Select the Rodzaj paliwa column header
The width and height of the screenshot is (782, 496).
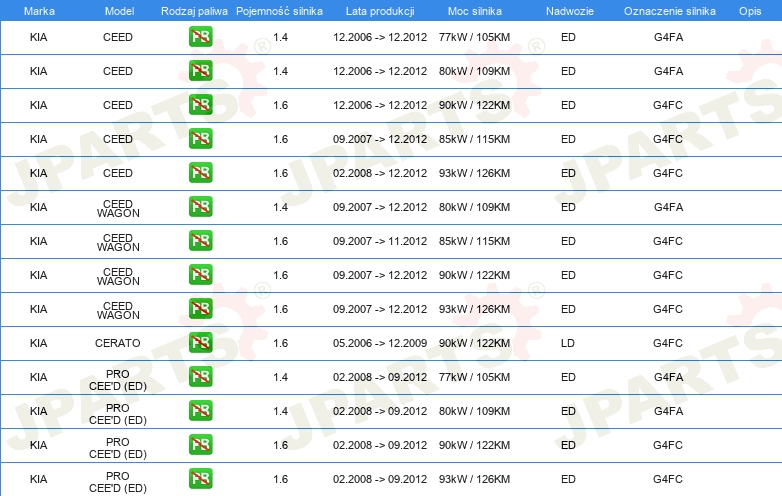pos(194,9)
